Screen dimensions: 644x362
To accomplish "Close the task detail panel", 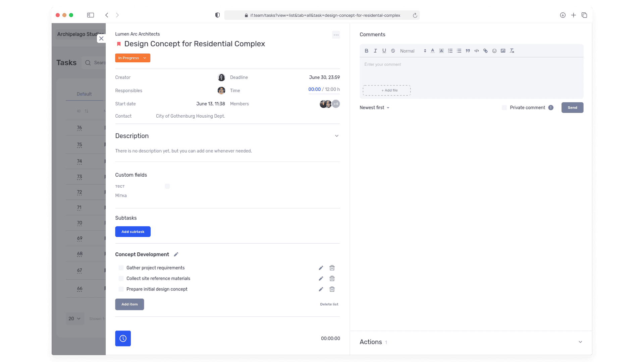I will click(101, 39).
